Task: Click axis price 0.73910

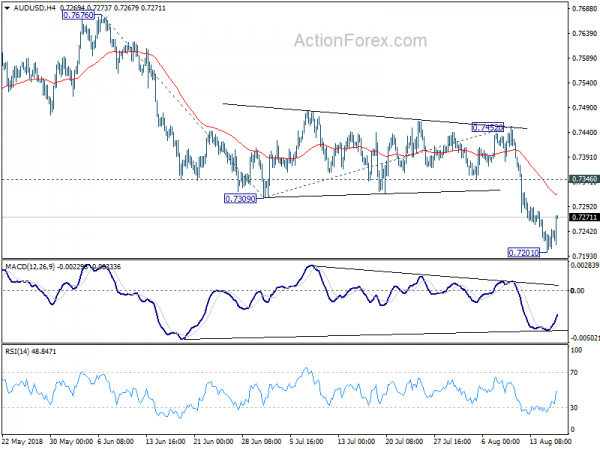Action: tap(584, 157)
